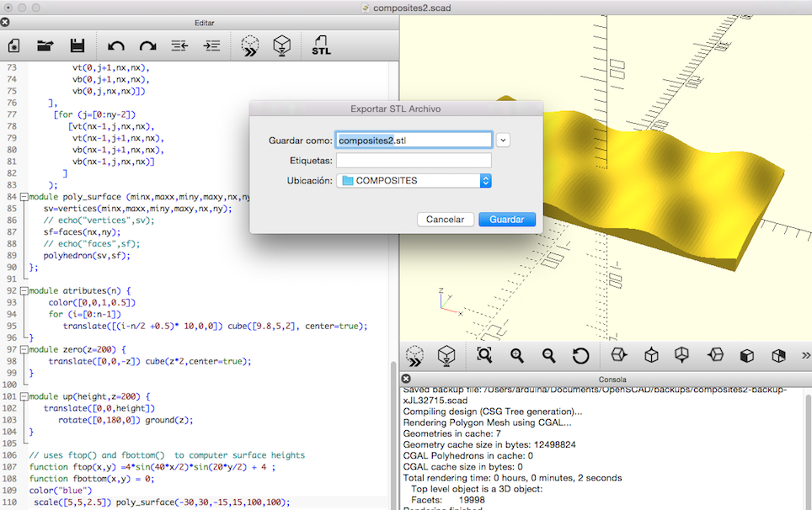Image resolution: width=812 pixels, height=510 pixels.
Task: Click the console vertical scrollbar
Action: pyautogui.click(x=809, y=449)
